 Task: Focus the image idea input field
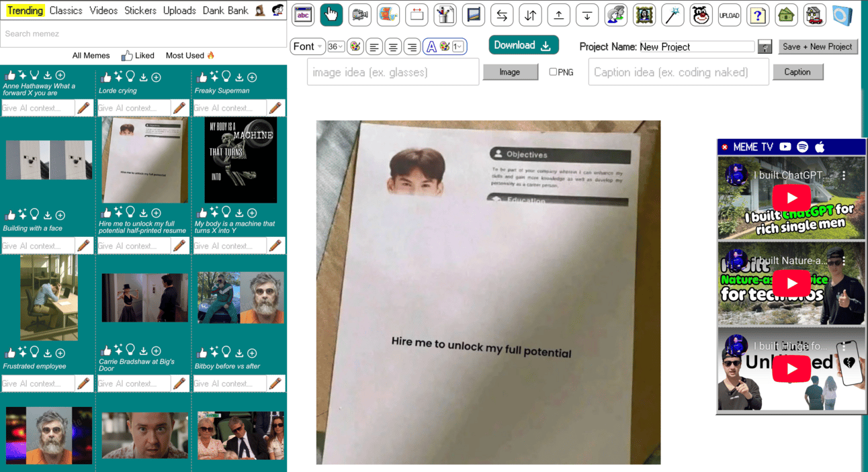(x=393, y=72)
